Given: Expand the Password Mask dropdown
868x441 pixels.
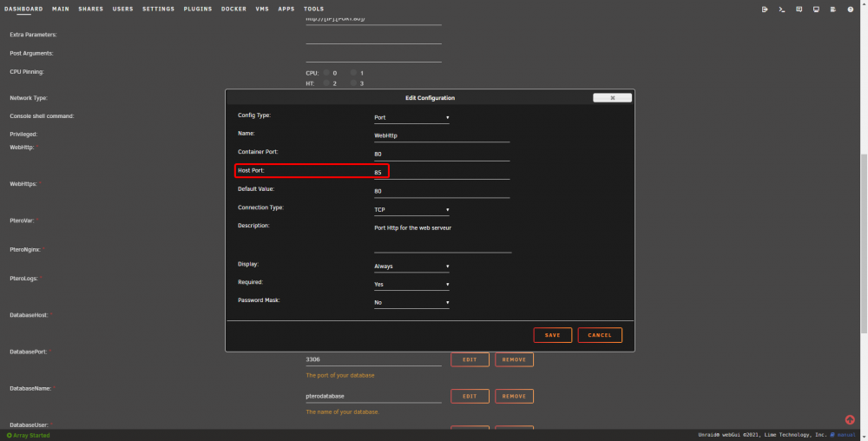Looking at the screenshot, I should 411,303.
